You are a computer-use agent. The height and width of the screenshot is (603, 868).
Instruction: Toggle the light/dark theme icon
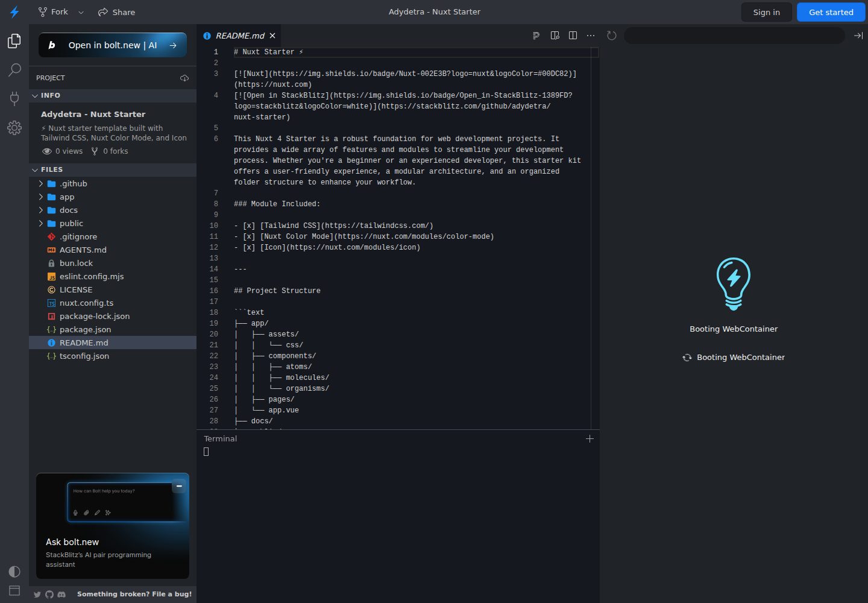pos(14,572)
